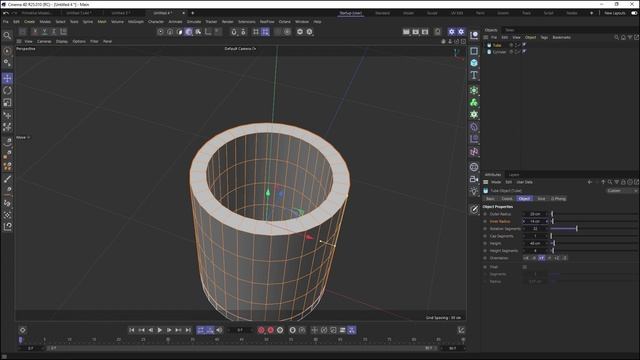
Task: Adjust the Height slider
Action: [594, 243]
